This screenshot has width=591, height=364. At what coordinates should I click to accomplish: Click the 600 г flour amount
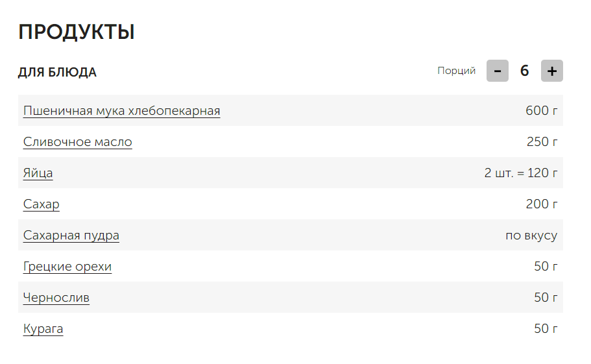click(x=541, y=111)
